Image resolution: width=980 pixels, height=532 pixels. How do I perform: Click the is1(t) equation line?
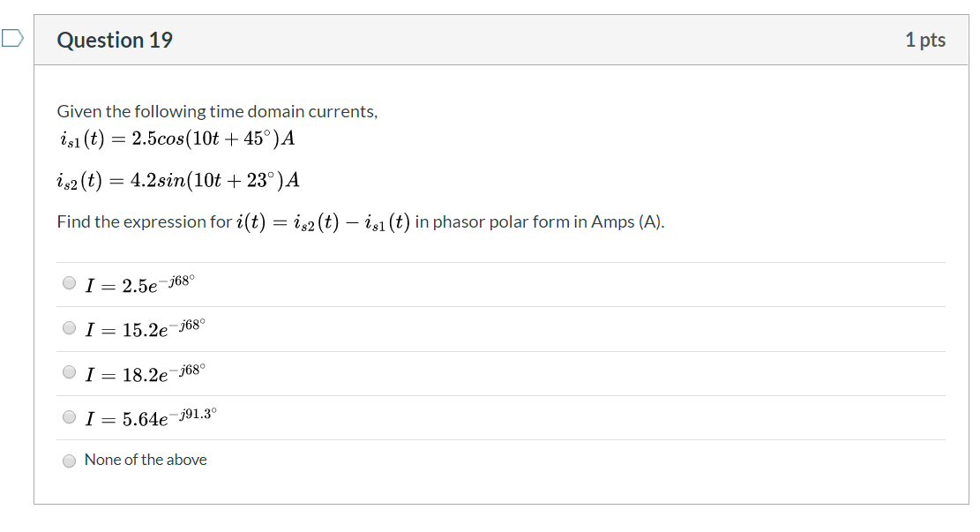176,139
